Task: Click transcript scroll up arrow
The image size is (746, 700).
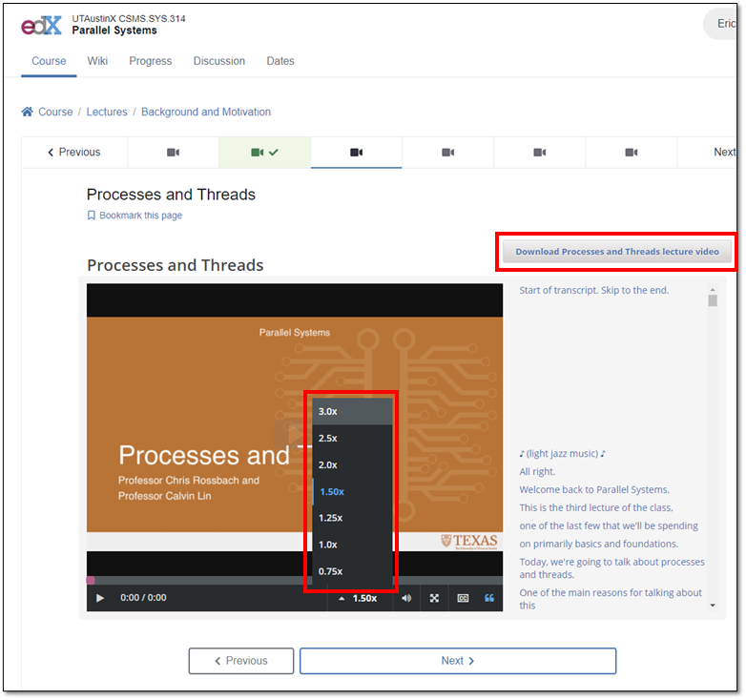Action: pos(713,289)
